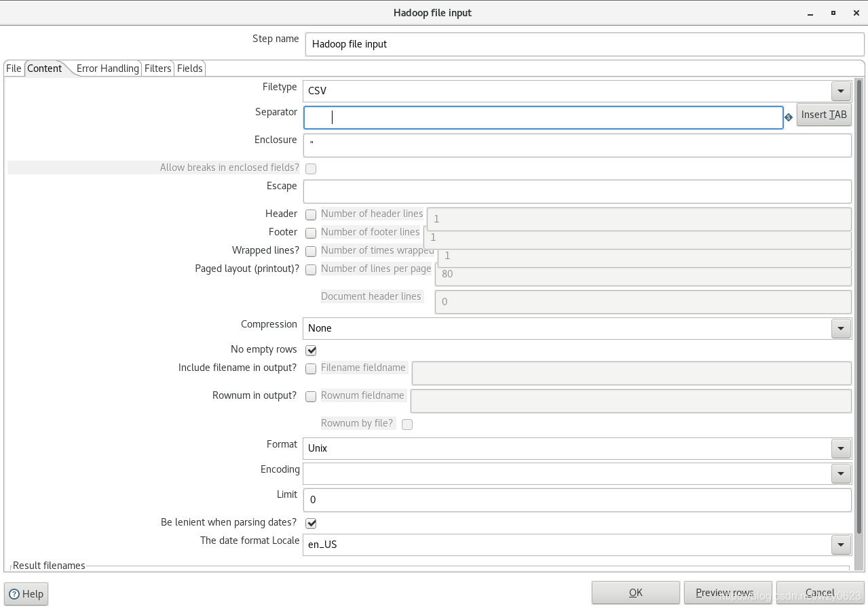Click the variable icon beside Separator field
The height and width of the screenshot is (609, 868).
click(789, 117)
